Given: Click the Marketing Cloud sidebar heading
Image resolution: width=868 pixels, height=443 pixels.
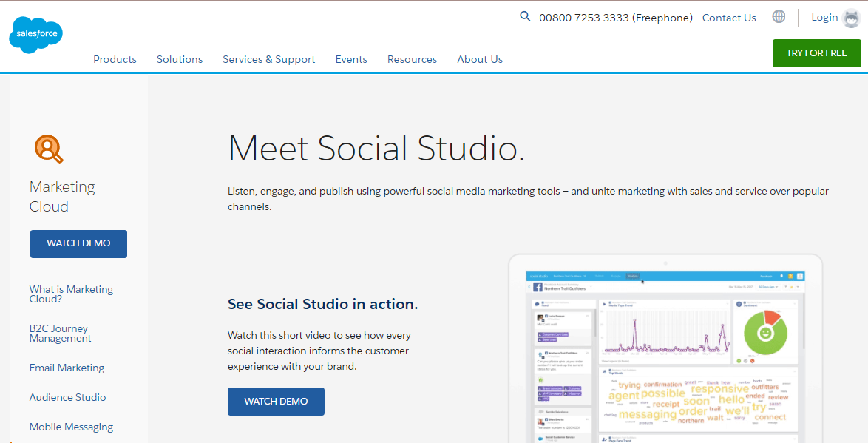Looking at the screenshot, I should tap(62, 197).
